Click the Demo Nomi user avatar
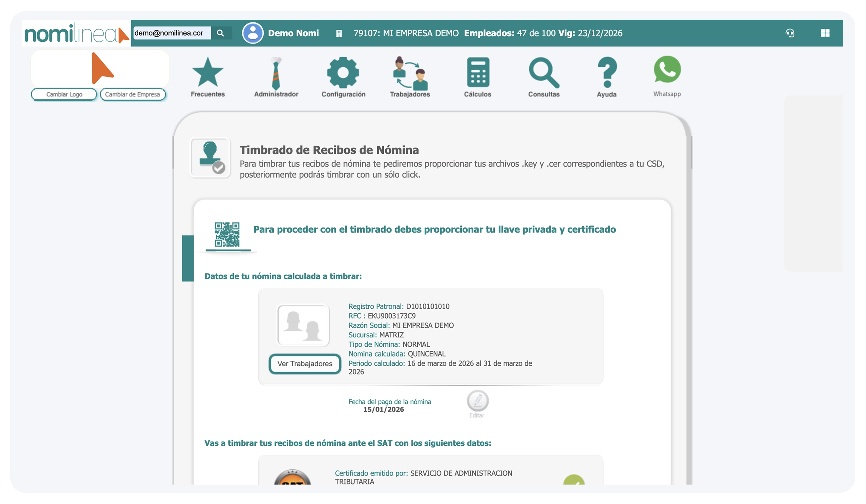The height and width of the screenshot is (504, 866). (x=252, y=33)
